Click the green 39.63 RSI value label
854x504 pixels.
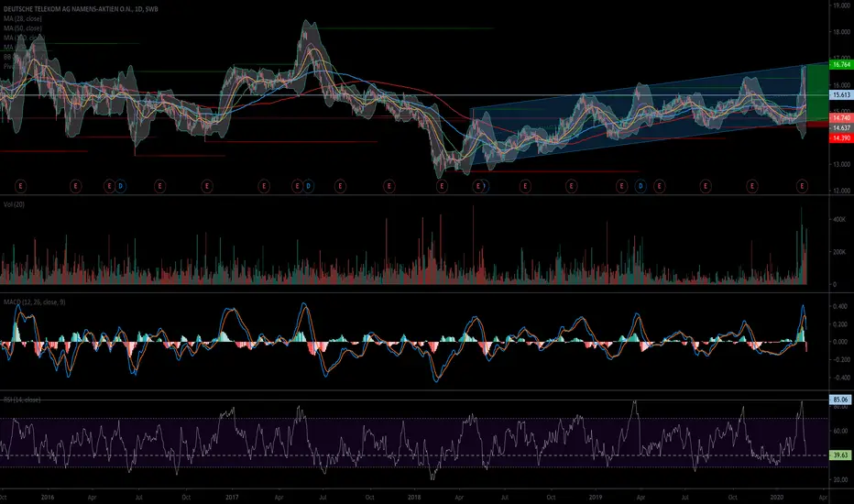(x=840, y=455)
